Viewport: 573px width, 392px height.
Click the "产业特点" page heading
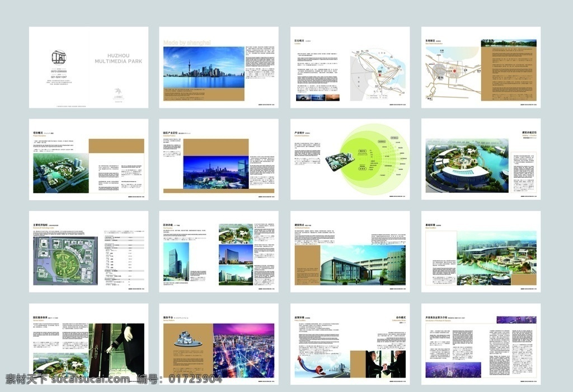point(299,133)
